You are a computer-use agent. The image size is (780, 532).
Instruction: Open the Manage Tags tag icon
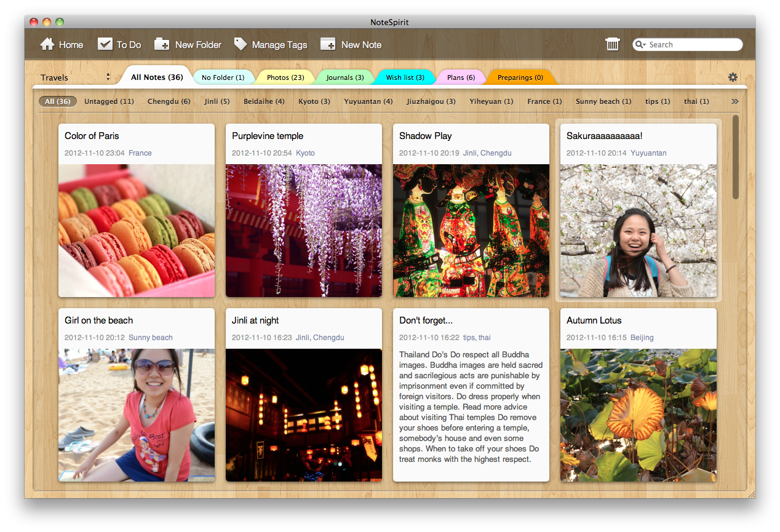point(241,44)
